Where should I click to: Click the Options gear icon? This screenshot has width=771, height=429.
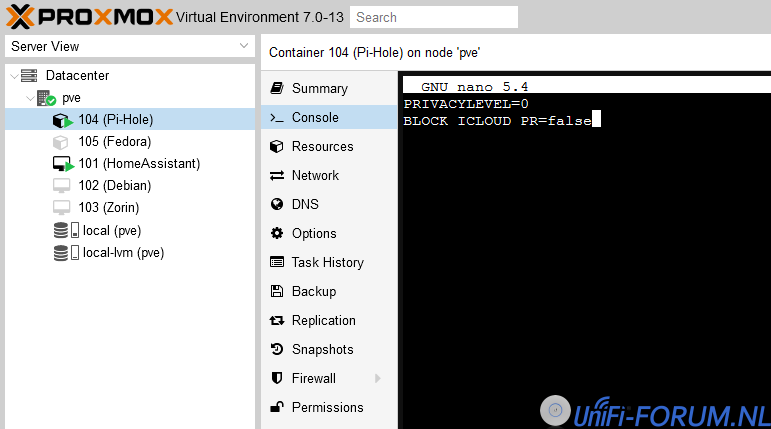pyautogui.click(x=277, y=233)
